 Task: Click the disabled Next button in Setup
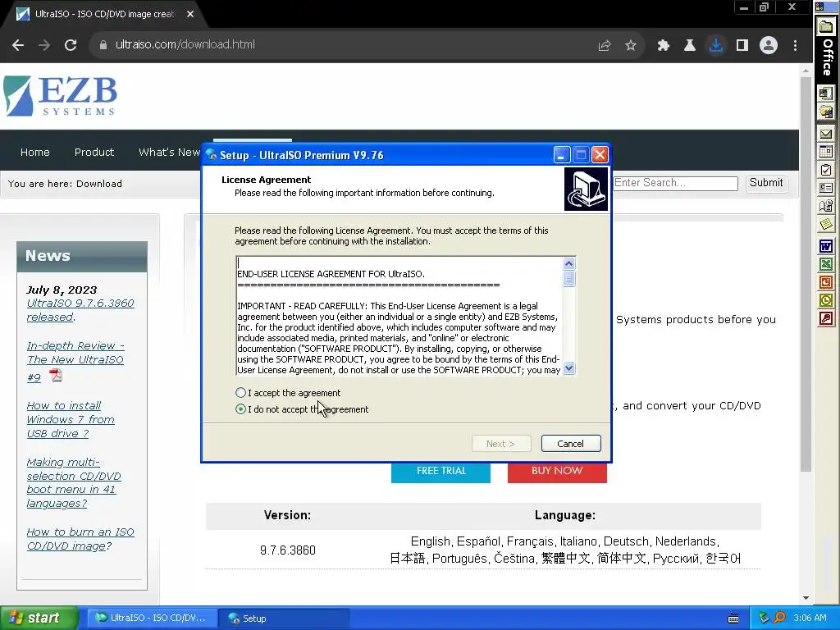(501, 444)
